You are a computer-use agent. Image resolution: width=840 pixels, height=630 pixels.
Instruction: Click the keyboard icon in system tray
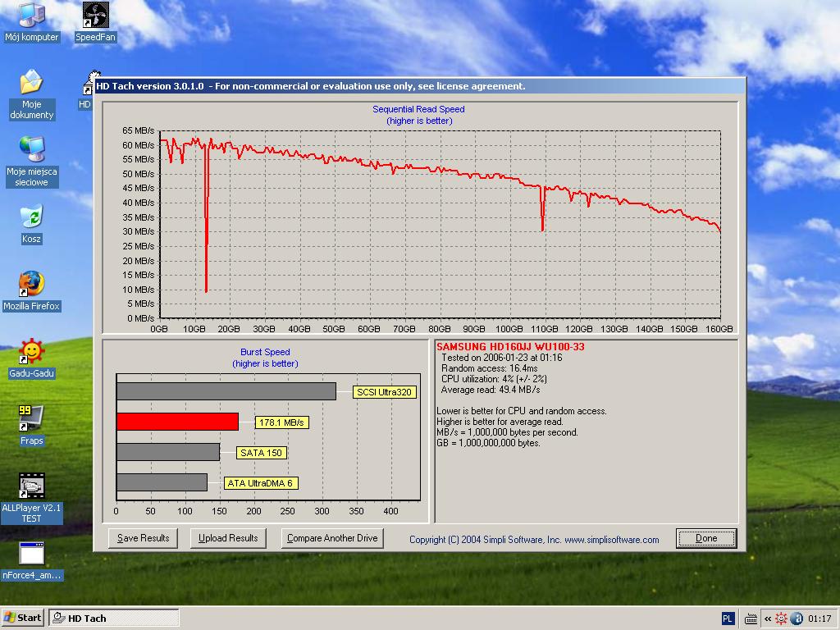[x=751, y=619]
